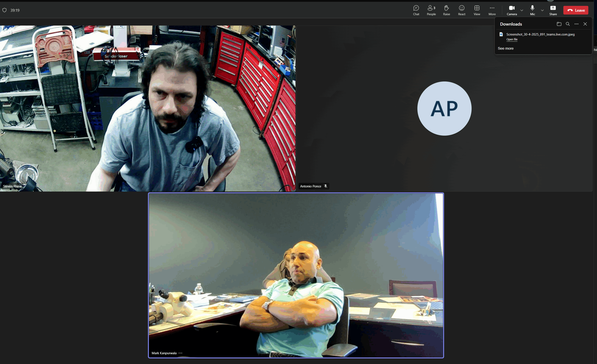Viewport: 597px width, 364px height.
Task: Open the React emoji picker
Action: 462,10
